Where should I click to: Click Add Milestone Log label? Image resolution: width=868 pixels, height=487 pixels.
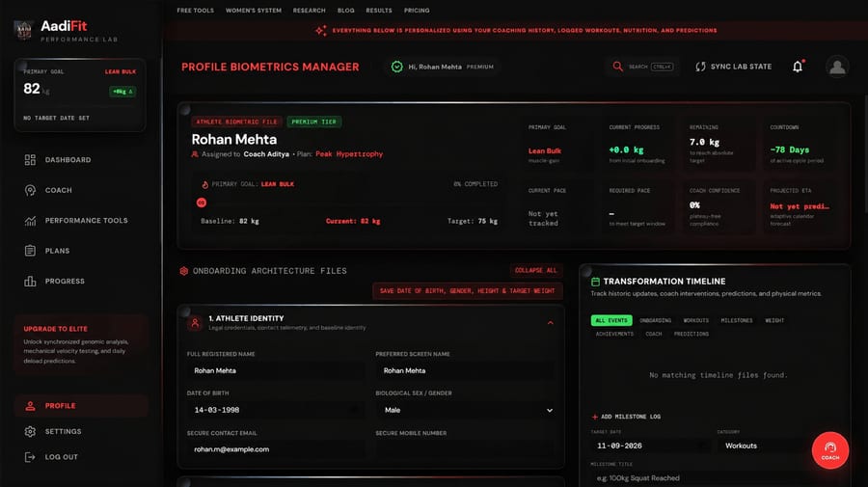click(x=631, y=417)
